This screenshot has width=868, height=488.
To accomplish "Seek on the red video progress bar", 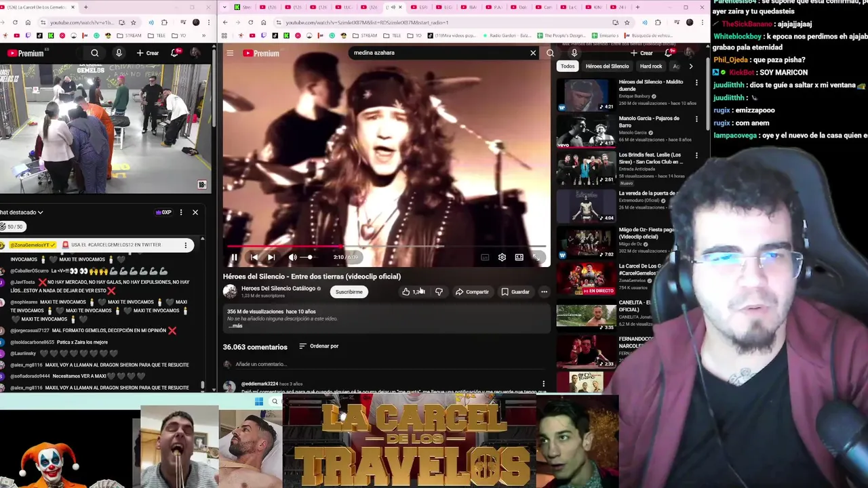I will (387, 247).
